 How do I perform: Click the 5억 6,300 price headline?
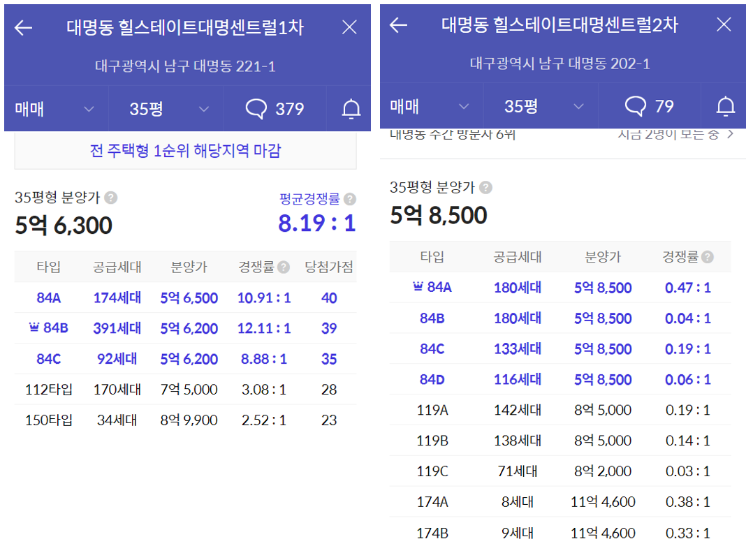coord(64,226)
